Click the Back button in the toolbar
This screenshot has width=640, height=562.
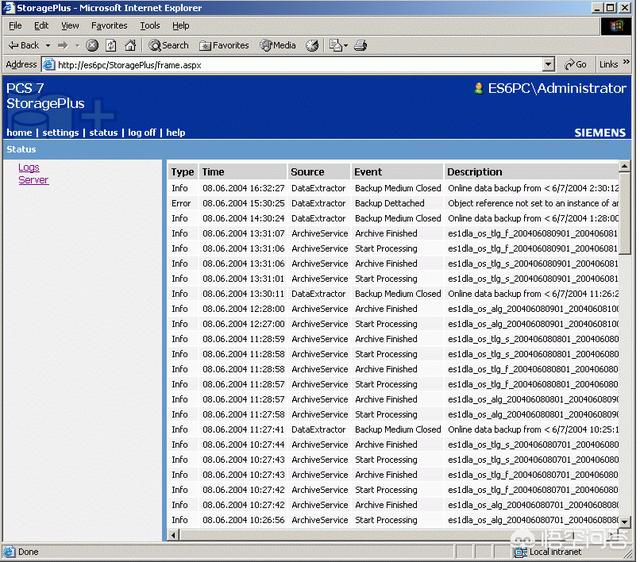tap(24, 45)
